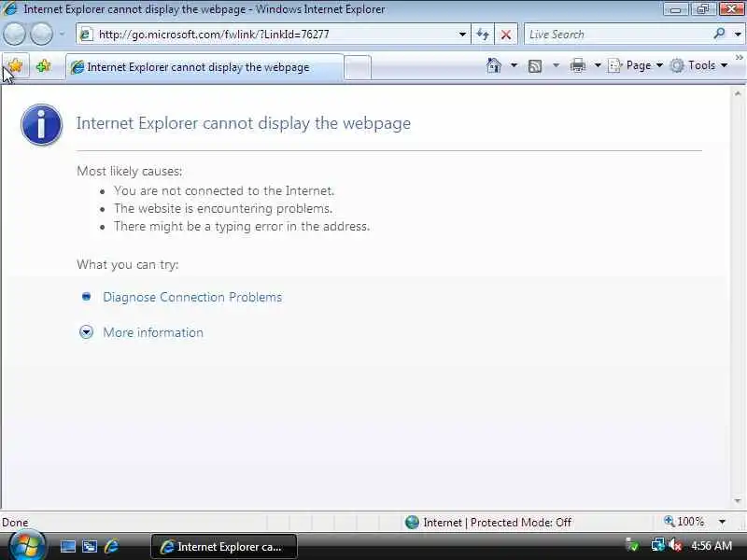This screenshot has width=747, height=560.
Task: Click 'You are not connected to the Internet' text
Action: [224, 191]
